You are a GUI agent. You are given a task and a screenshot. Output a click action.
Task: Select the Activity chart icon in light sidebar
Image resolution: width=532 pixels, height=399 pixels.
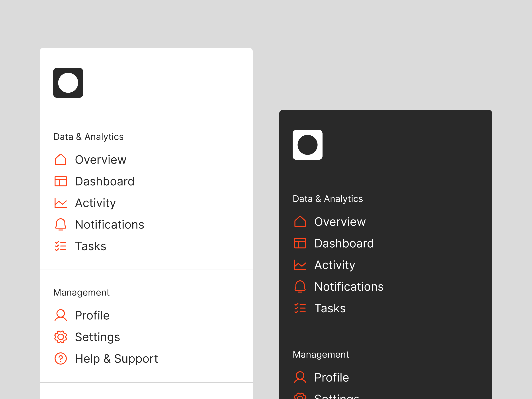pyautogui.click(x=61, y=203)
